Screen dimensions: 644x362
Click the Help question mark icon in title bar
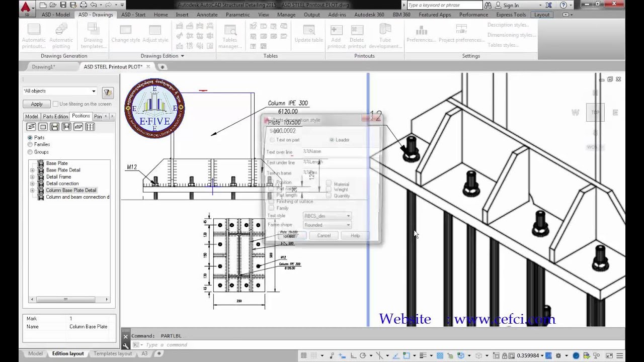563,5
